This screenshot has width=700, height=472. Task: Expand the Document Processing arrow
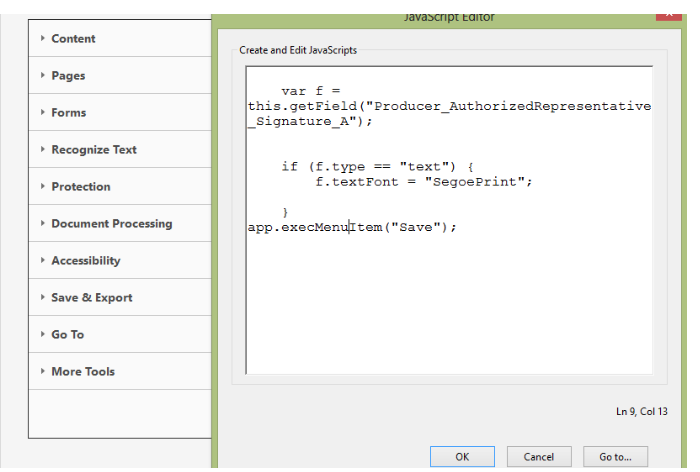(x=43, y=223)
